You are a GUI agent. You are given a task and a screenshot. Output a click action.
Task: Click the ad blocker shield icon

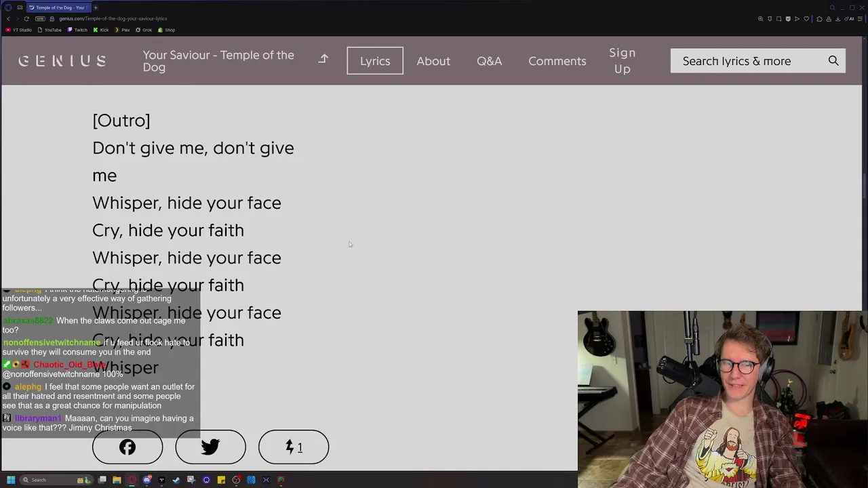788,18
